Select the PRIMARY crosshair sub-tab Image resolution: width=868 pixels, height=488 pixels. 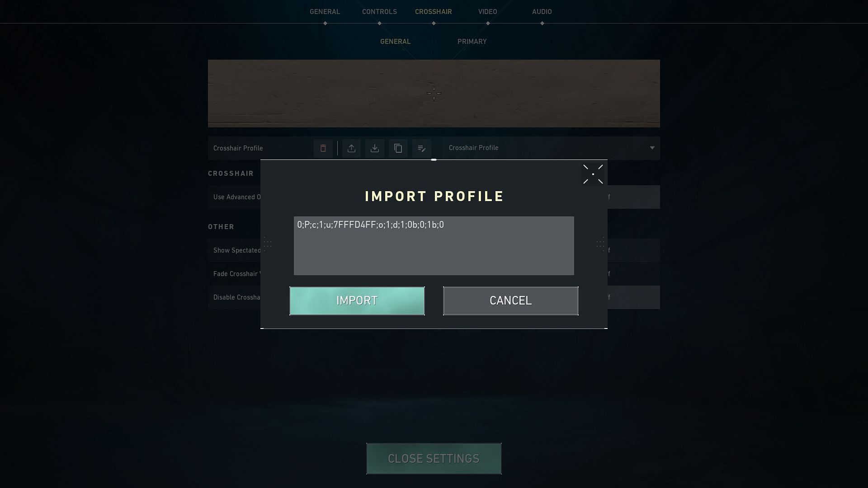tap(472, 41)
